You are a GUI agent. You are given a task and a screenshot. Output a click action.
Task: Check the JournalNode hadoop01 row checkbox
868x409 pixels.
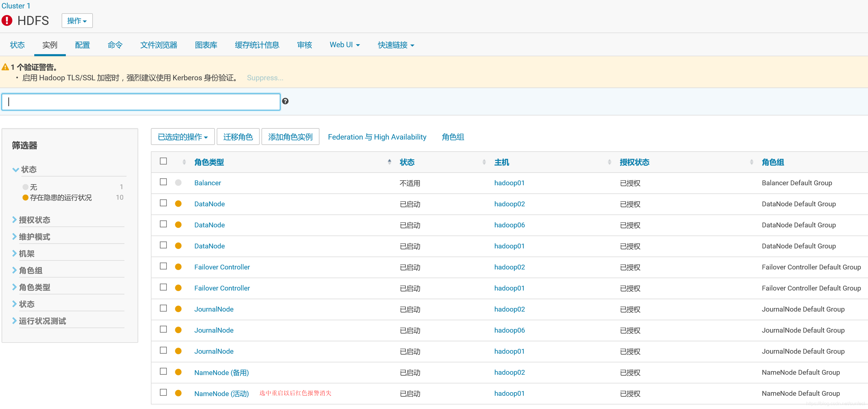(164, 350)
